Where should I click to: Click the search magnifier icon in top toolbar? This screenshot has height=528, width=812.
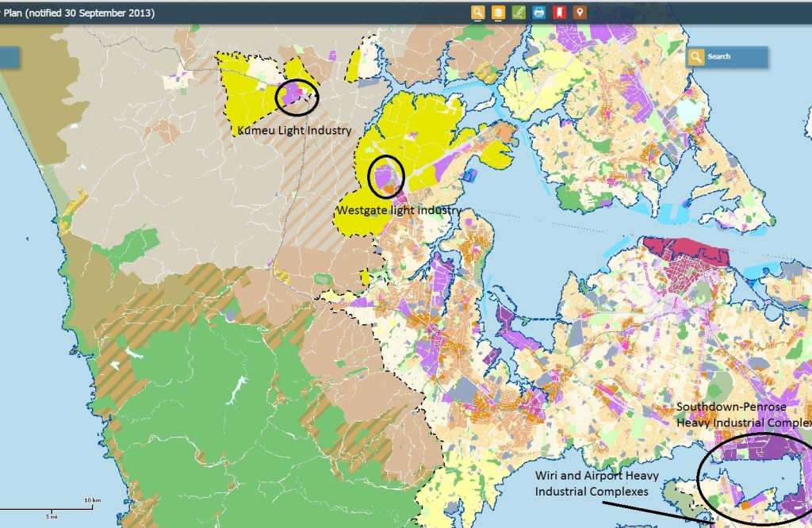tap(477, 12)
